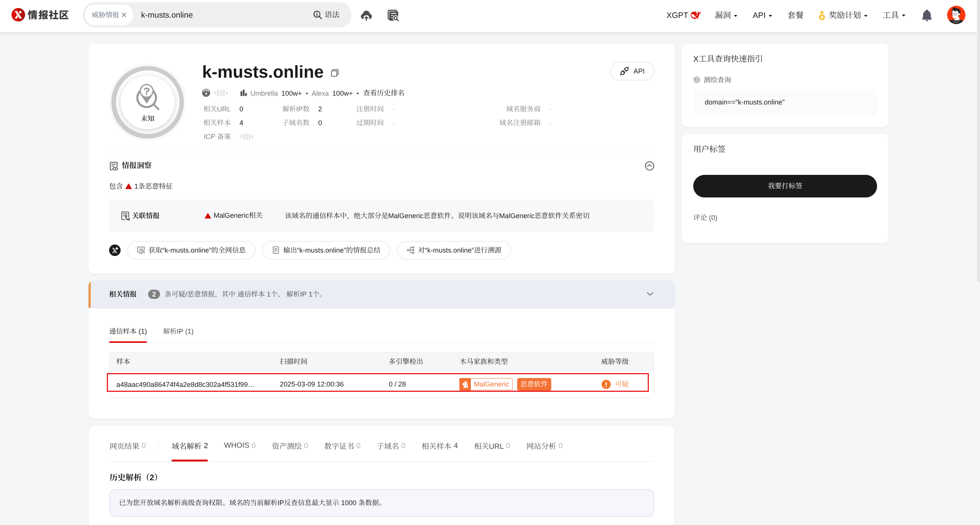
Task: Open the 漏洞 dropdown menu
Action: click(726, 15)
